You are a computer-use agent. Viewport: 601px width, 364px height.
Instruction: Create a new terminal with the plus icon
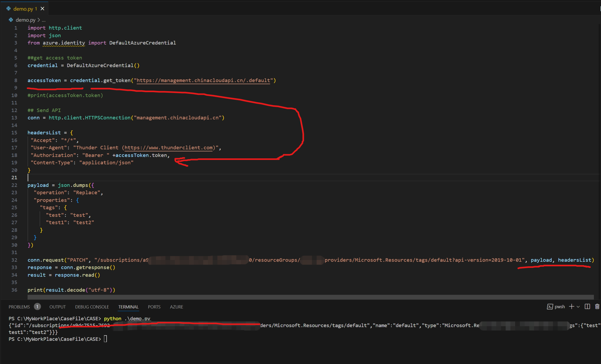571,306
